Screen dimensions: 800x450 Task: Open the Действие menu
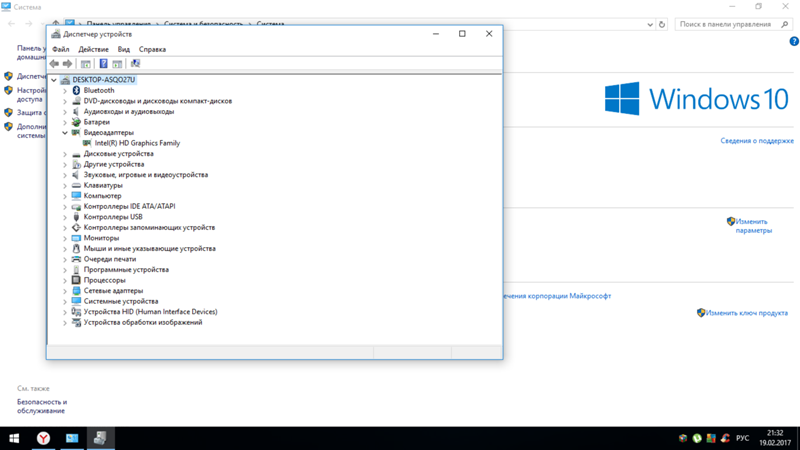(93, 49)
